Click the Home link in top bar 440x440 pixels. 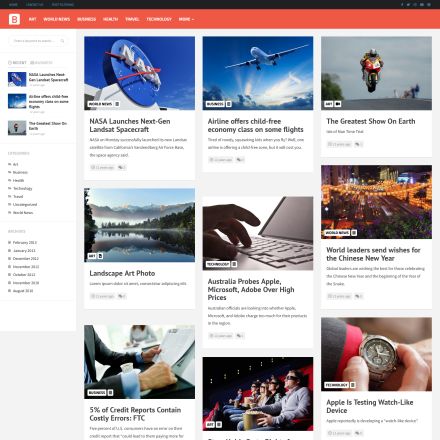point(13,4)
